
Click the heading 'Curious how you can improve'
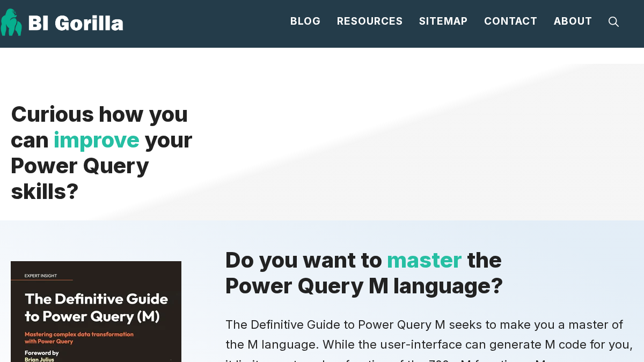click(101, 153)
